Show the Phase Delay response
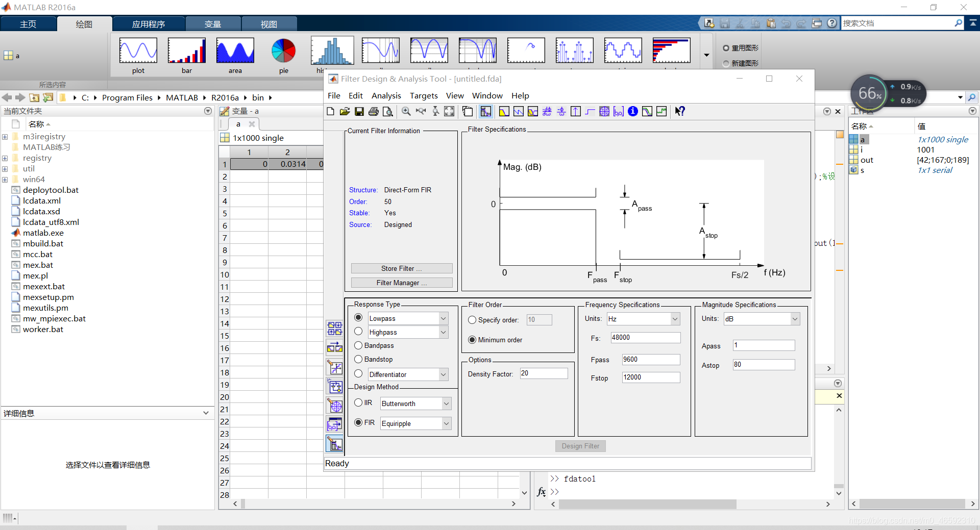 tap(561, 111)
